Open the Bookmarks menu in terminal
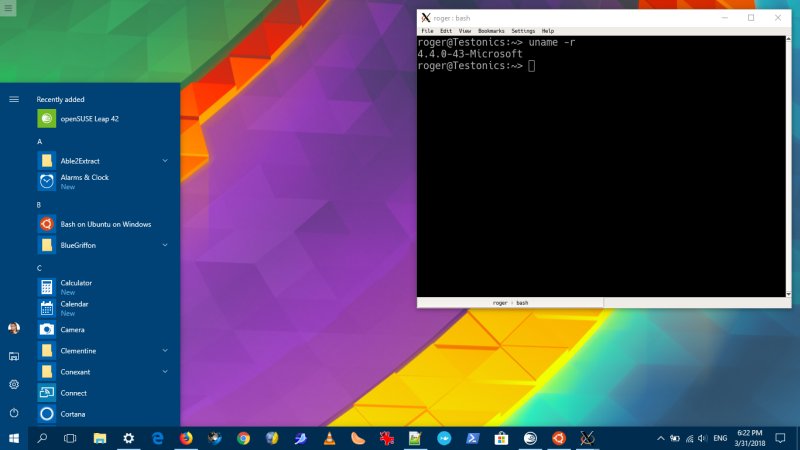This screenshot has height=450, width=800. tap(491, 31)
